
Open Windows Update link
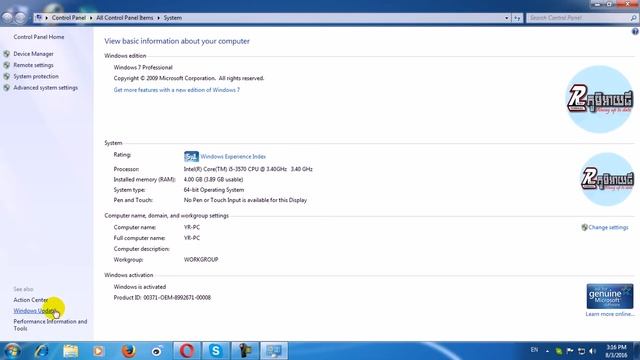tap(34, 311)
